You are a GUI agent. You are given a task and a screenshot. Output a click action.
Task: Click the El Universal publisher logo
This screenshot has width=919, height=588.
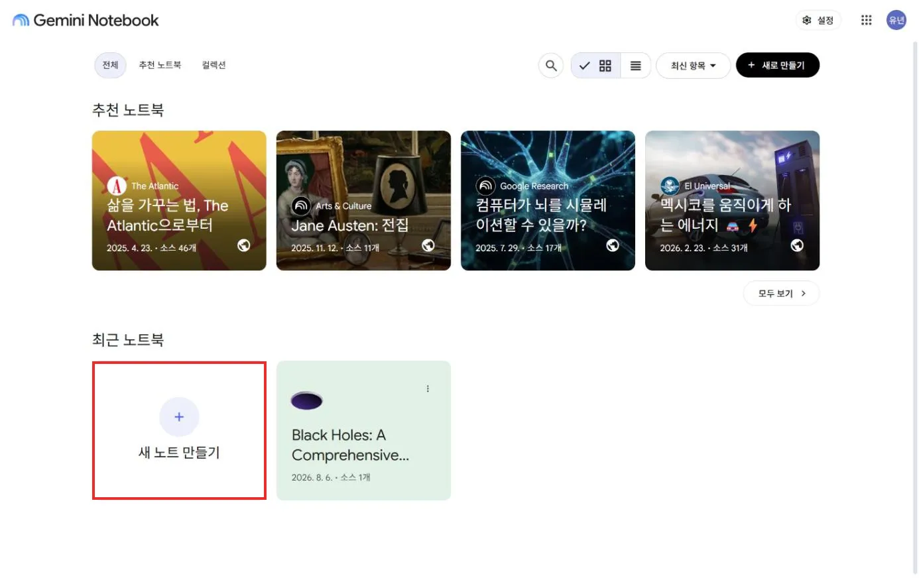[x=670, y=186]
